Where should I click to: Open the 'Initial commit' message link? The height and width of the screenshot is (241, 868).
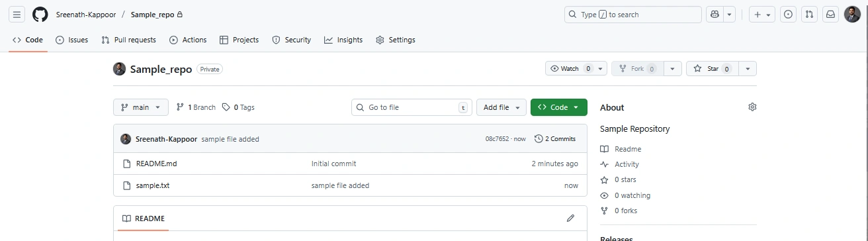tap(333, 164)
